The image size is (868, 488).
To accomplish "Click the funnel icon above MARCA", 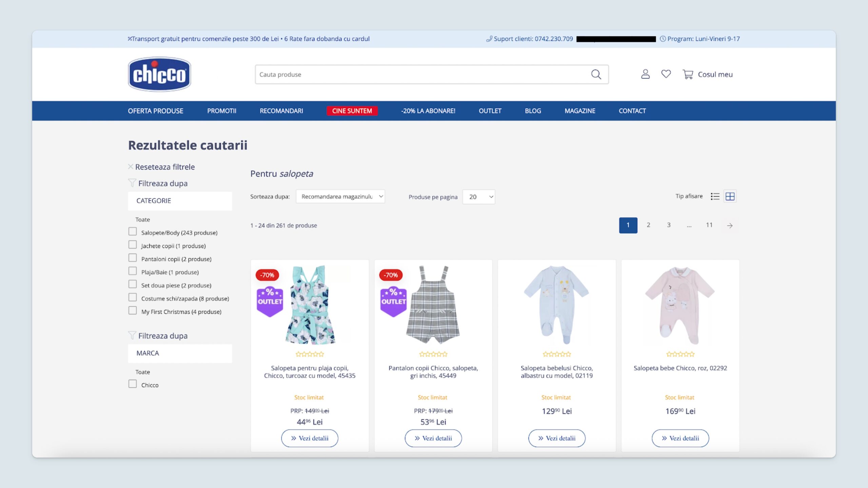I will [x=132, y=335].
